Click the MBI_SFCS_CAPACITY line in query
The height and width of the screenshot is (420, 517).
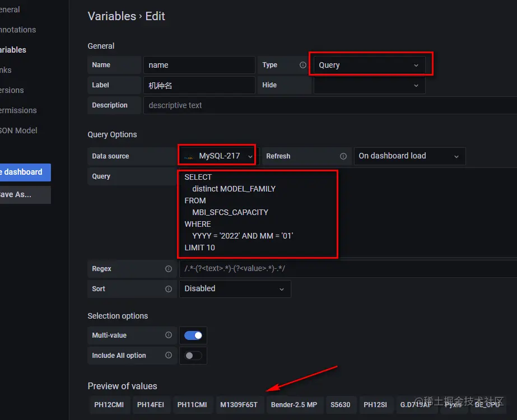tap(230, 212)
